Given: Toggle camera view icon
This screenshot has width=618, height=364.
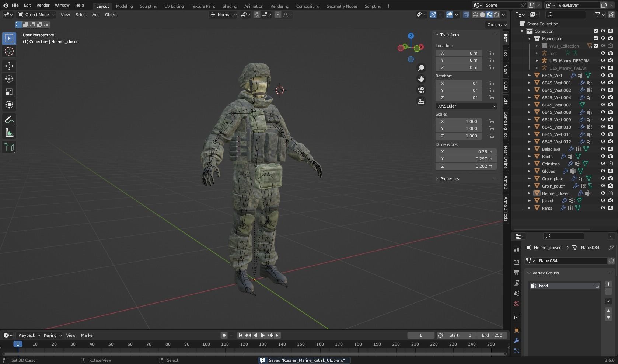Looking at the screenshot, I should tap(421, 90).
